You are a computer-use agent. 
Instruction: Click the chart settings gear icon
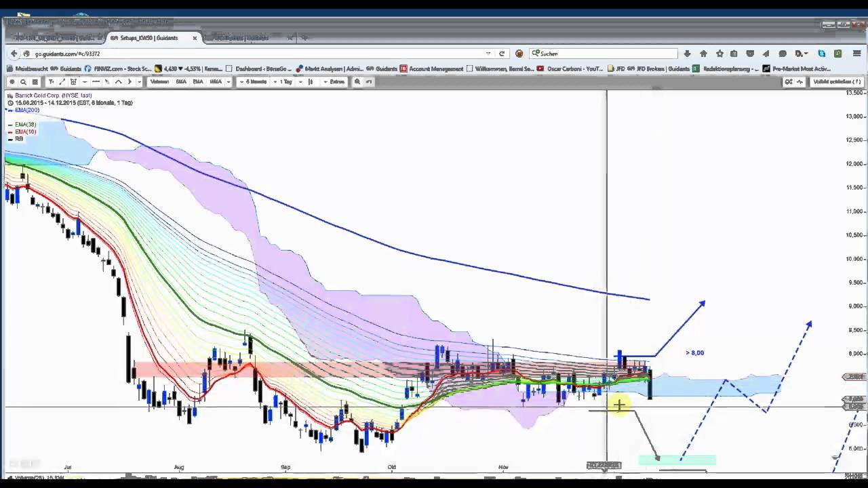point(12,81)
